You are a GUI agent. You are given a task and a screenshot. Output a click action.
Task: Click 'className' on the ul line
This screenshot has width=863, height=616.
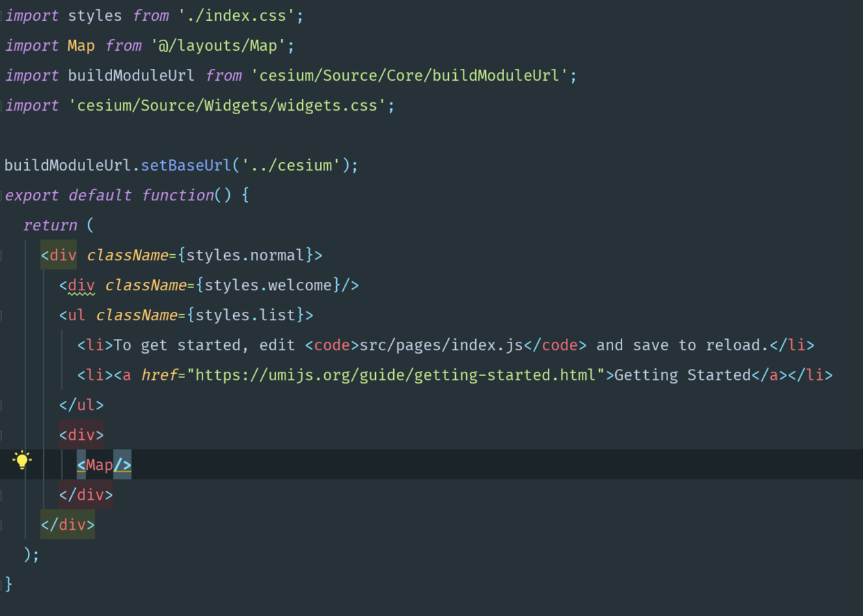point(136,315)
